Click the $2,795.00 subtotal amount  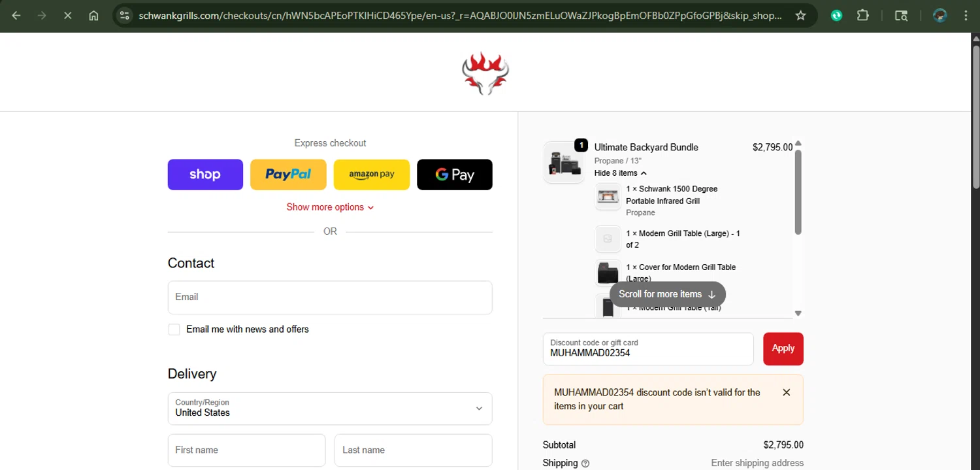point(783,445)
